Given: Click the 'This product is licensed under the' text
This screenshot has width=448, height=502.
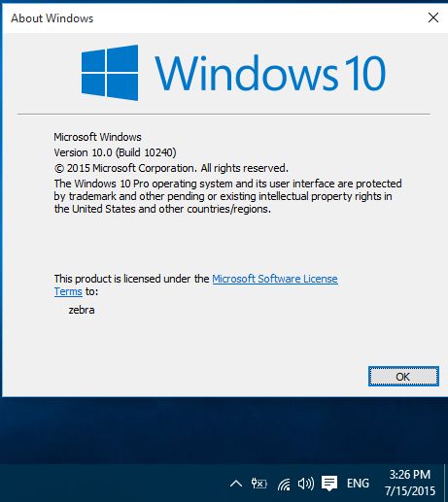Looking at the screenshot, I should 131,279.
